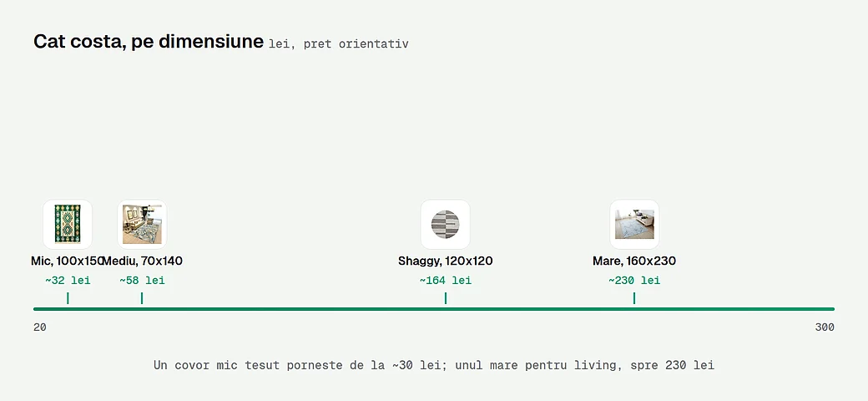
Task: Click the "Cat costa, pe dimensiune" heading
Action: 149,42
